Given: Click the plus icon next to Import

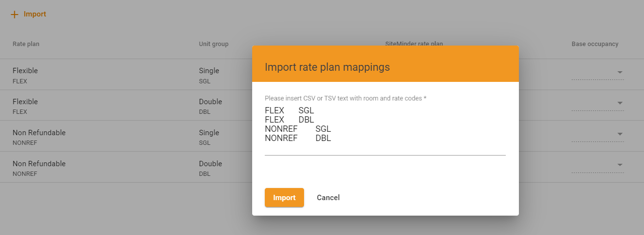Looking at the screenshot, I should [x=15, y=15].
